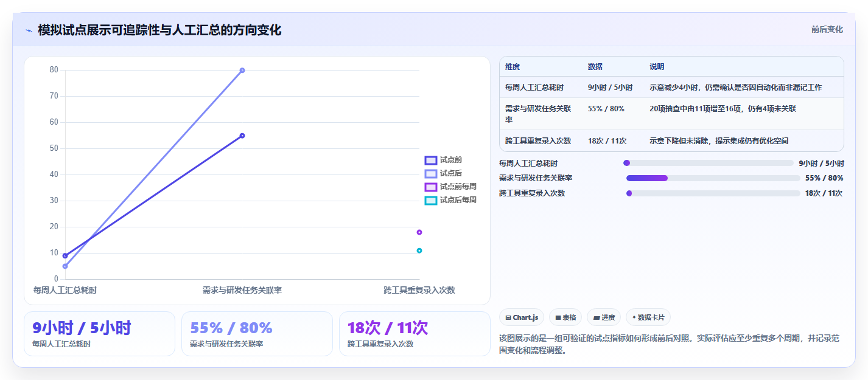Viewport: 868px width, 380px height.
Task: Click the table cell 9小时 / 5小时
Action: pos(610,88)
